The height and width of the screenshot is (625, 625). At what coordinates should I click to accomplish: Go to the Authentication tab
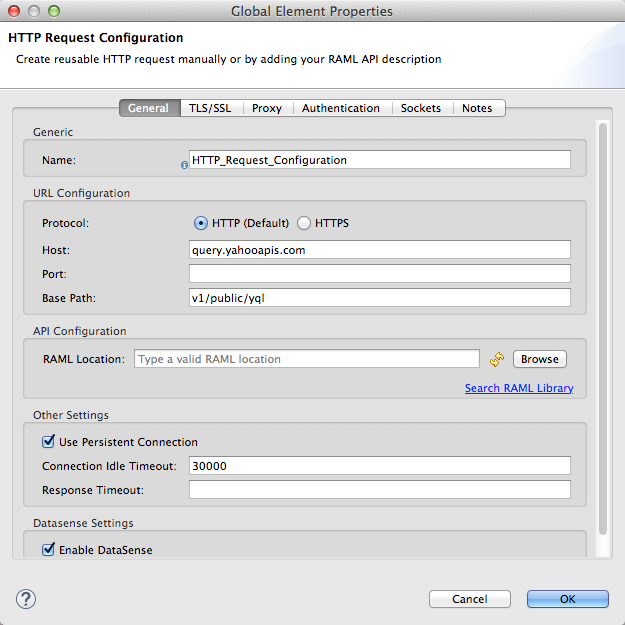tap(341, 108)
